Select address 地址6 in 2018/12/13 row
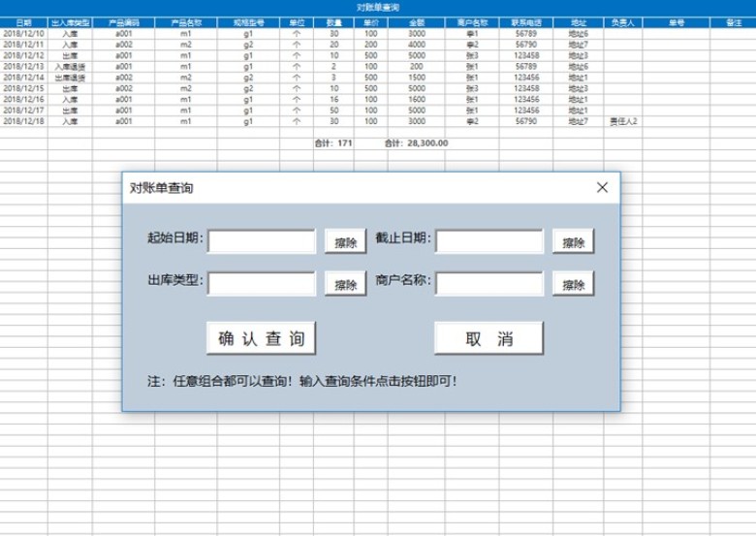The width and height of the screenshot is (756, 536). (x=578, y=67)
